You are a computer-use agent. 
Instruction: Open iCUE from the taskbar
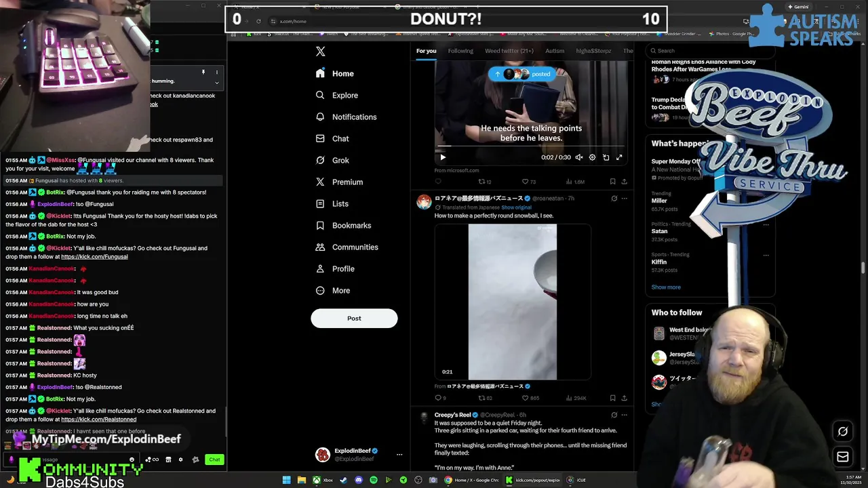576,480
